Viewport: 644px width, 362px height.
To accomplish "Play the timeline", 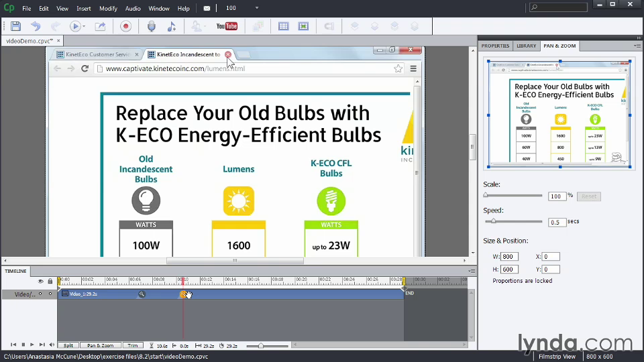I will click(32, 345).
